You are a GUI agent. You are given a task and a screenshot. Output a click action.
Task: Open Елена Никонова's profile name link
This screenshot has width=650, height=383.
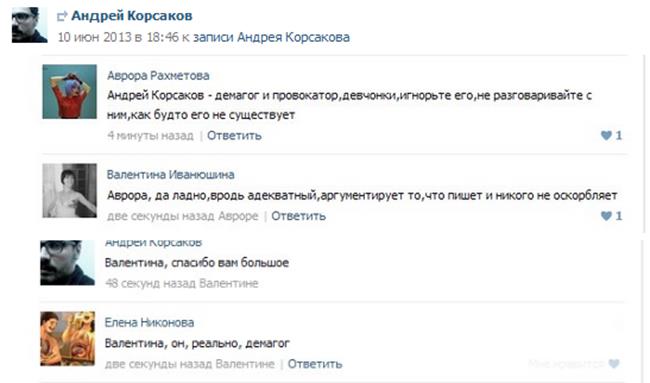coord(149,322)
